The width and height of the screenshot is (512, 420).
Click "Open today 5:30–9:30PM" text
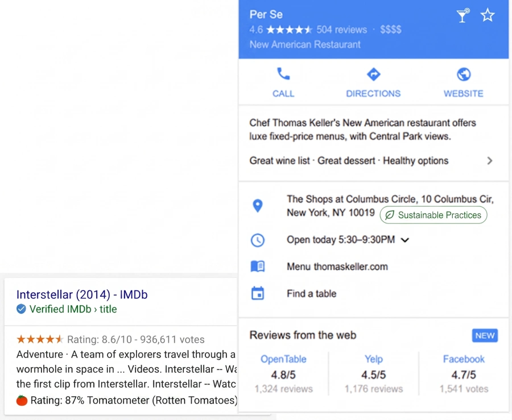click(x=341, y=240)
